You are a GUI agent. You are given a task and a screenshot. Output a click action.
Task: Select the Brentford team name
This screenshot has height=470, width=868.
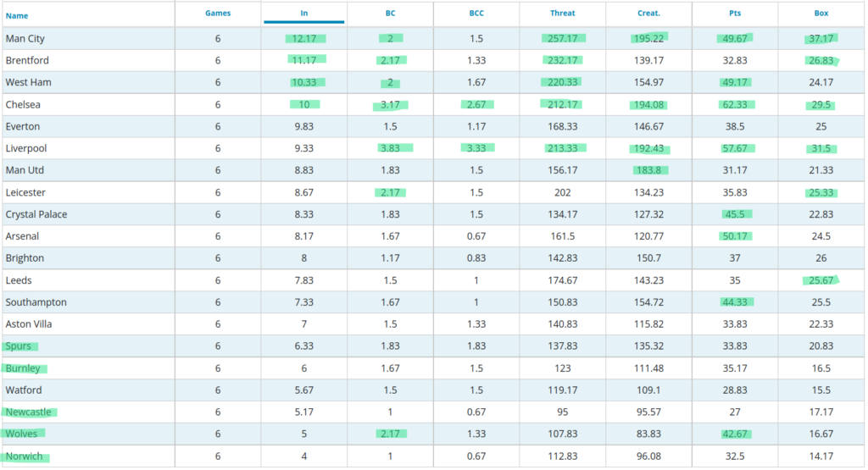(27, 60)
